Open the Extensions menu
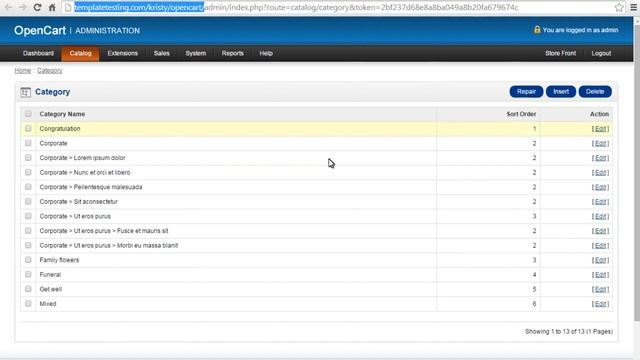Viewport: 640px width, 360px height. pos(122,53)
